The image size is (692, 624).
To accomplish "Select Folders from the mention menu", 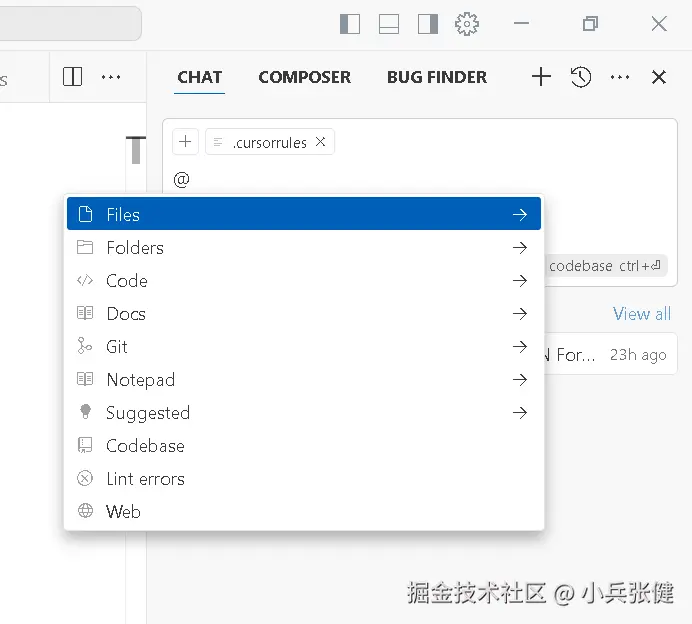I will (x=304, y=248).
